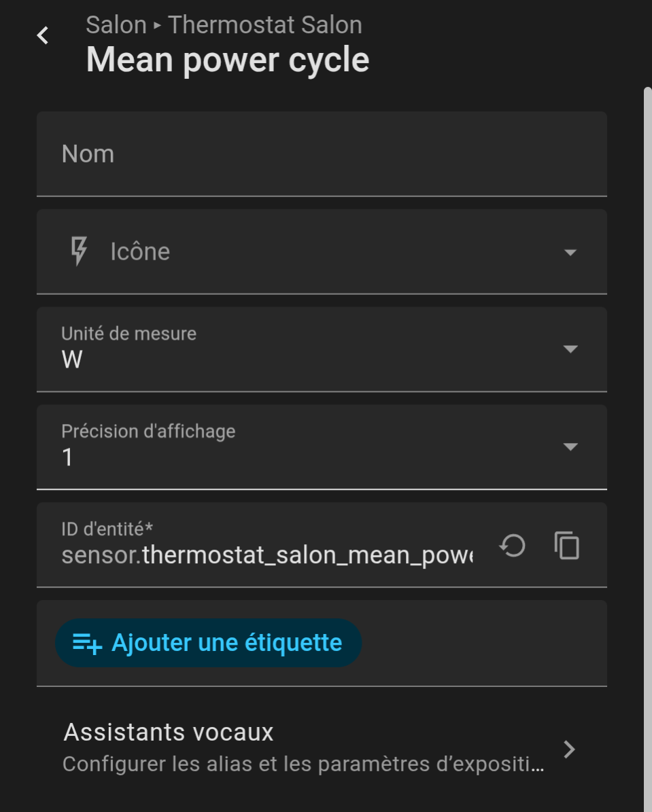
Task: Open the Icône picker dropdown arrow
Action: pyautogui.click(x=570, y=252)
